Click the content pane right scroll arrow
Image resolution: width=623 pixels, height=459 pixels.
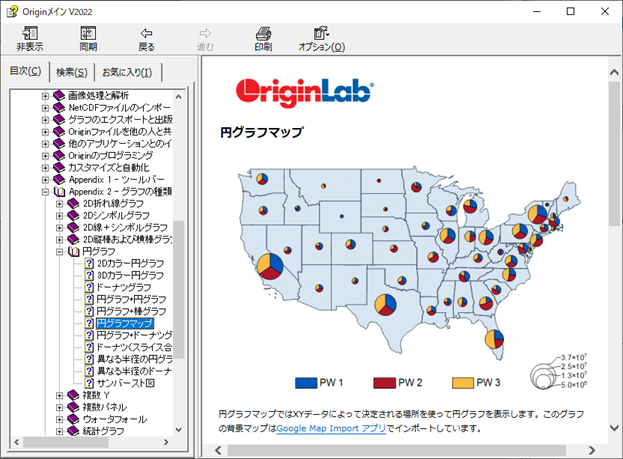tap(592, 450)
